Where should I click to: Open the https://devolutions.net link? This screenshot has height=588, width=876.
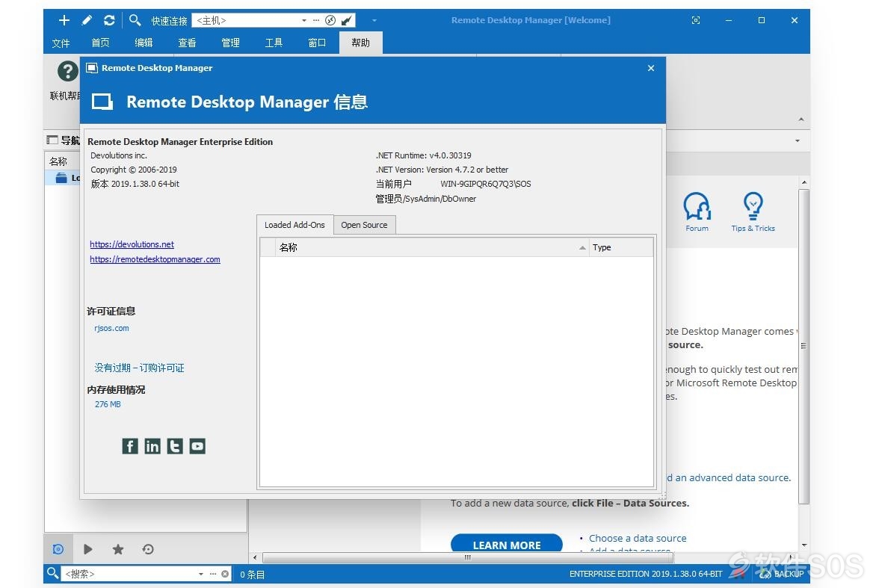pos(132,244)
